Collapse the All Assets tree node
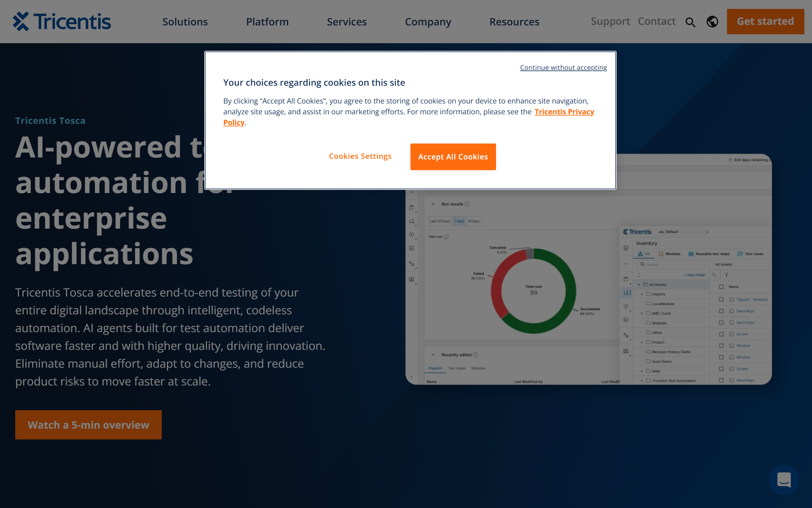Image resolution: width=812 pixels, height=508 pixels. (639, 284)
